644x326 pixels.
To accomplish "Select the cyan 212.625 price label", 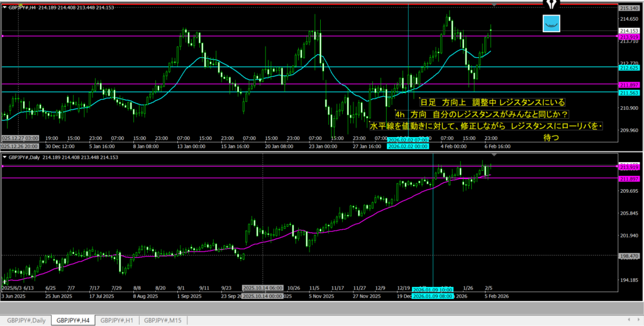I will tap(630, 67).
